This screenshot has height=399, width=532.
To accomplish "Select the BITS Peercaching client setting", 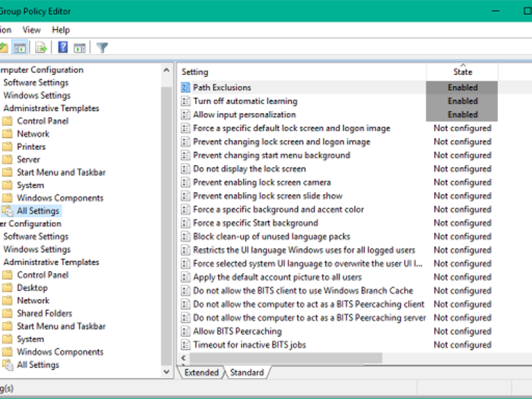I will (x=309, y=304).
